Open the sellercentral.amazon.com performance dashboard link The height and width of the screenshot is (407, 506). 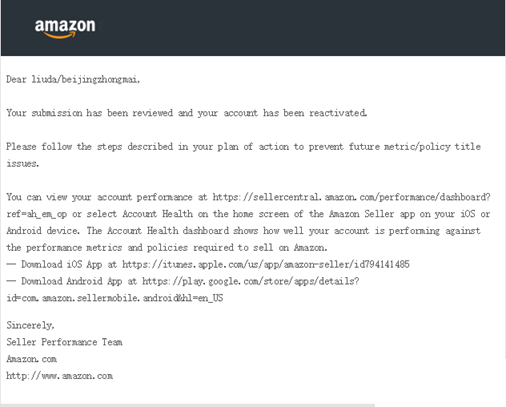point(352,197)
